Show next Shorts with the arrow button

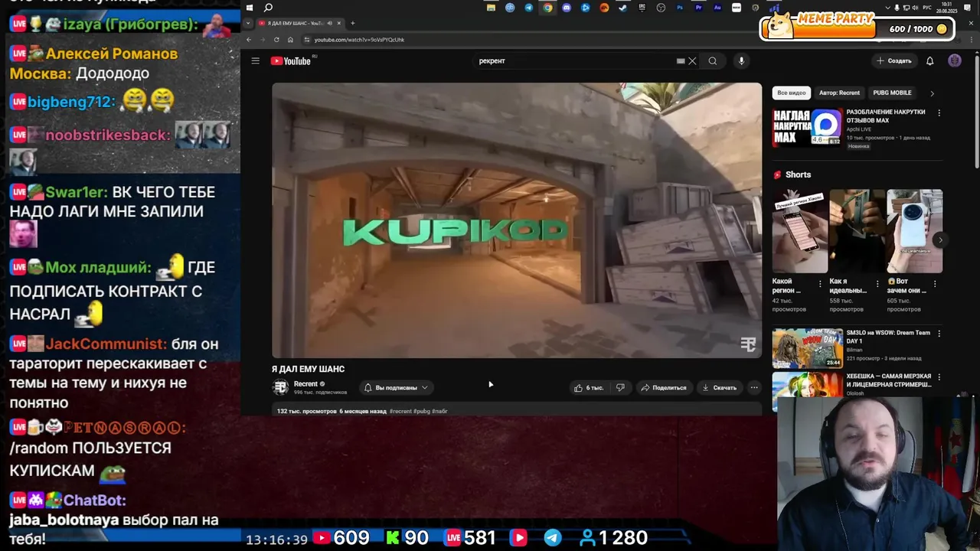click(x=940, y=240)
